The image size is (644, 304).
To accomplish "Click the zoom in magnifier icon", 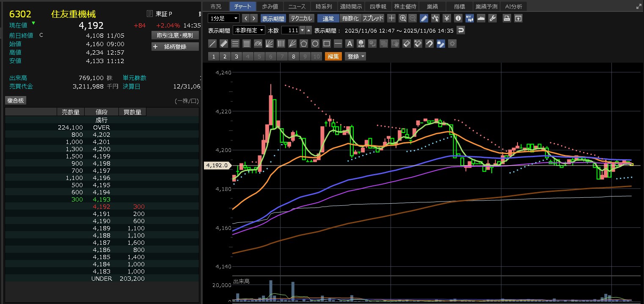I will [402, 18].
